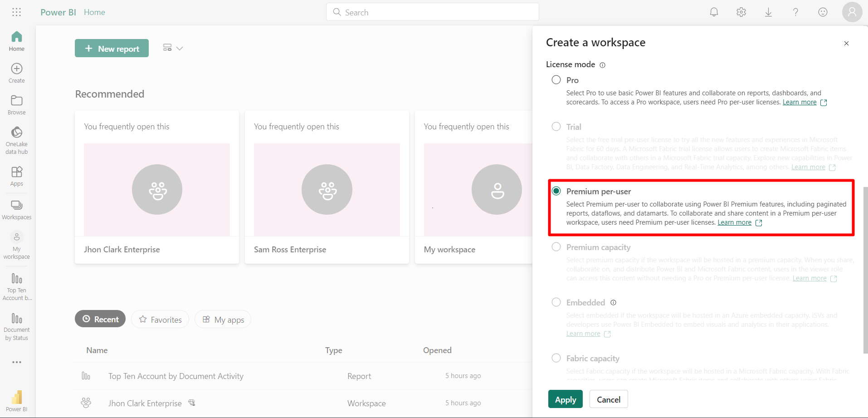Open the layout view dropdown

[x=173, y=48]
